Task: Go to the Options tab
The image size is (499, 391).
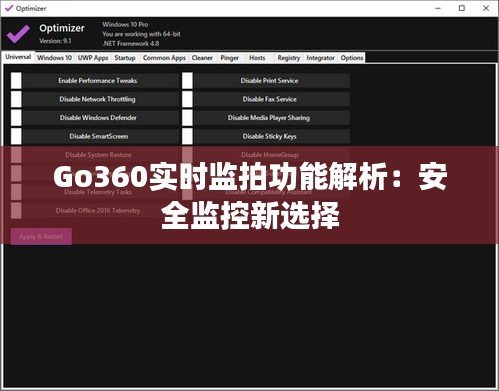Action: [x=352, y=58]
